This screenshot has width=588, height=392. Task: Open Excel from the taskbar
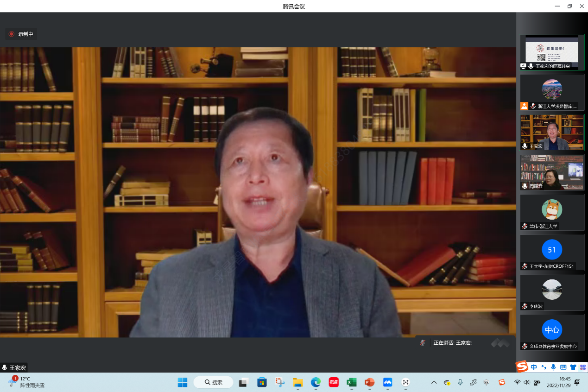click(x=352, y=382)
